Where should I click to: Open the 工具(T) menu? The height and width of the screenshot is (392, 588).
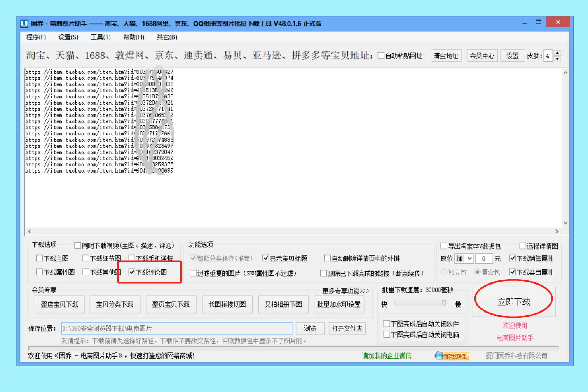coord(100,37)
